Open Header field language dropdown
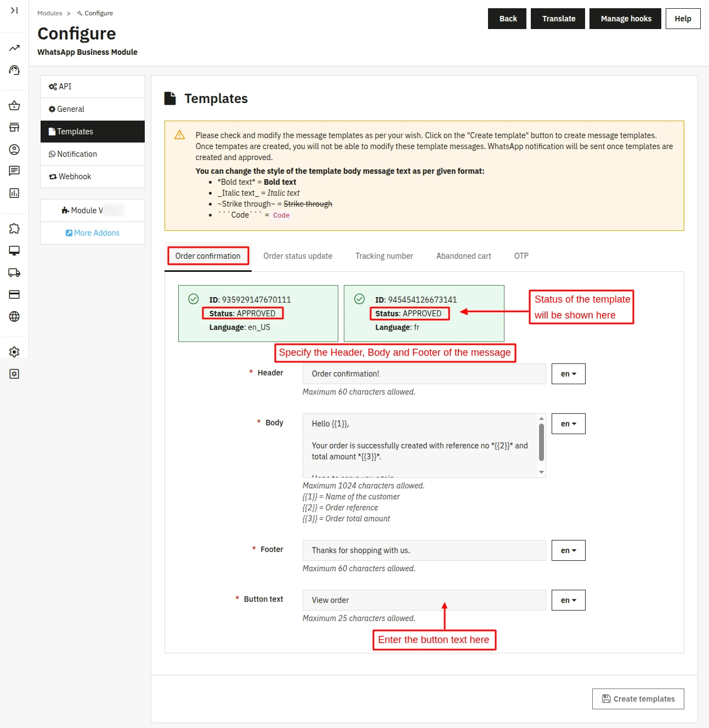The height and width of the screenshot is (728, 709). coord(568,374)
